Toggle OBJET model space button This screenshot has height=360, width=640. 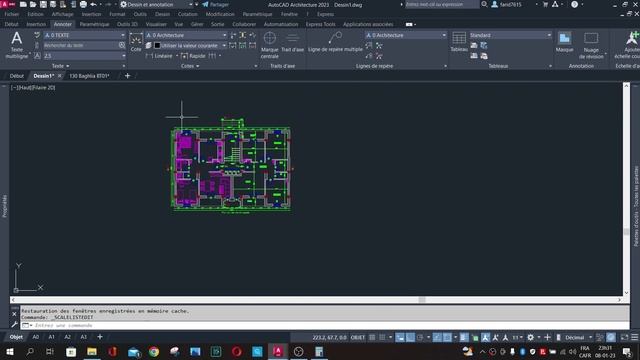(358, 337)
